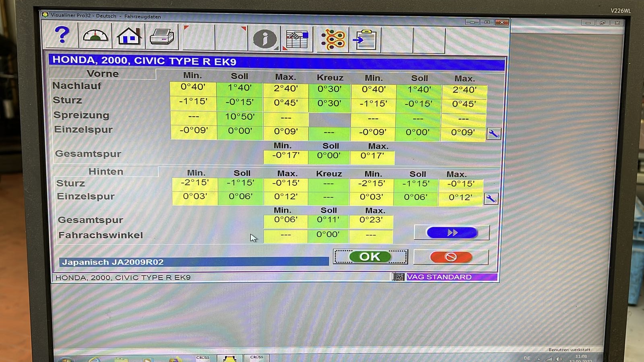Click the table edit specifications icon
This screenshot has height=362, width=644.
point(297,39)
